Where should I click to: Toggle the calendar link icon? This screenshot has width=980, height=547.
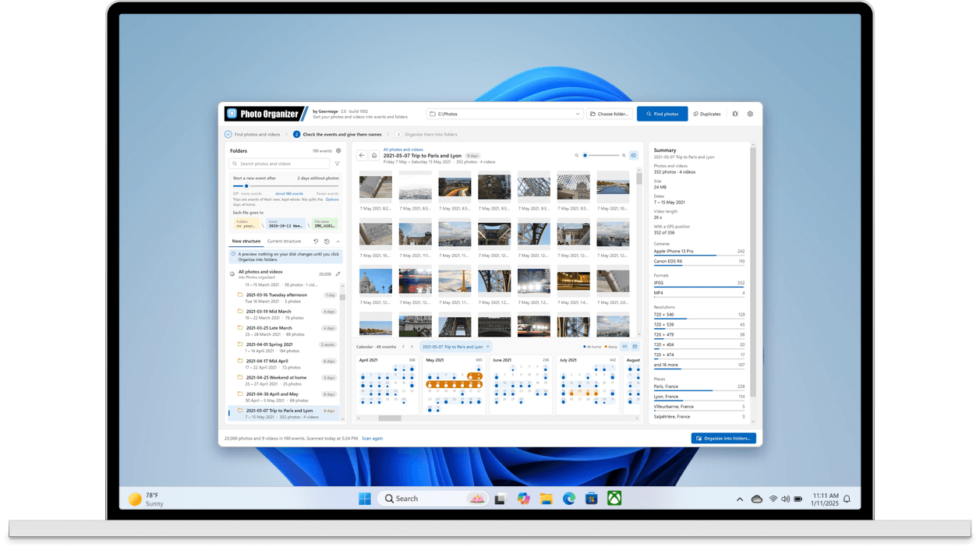click(624, 347)
